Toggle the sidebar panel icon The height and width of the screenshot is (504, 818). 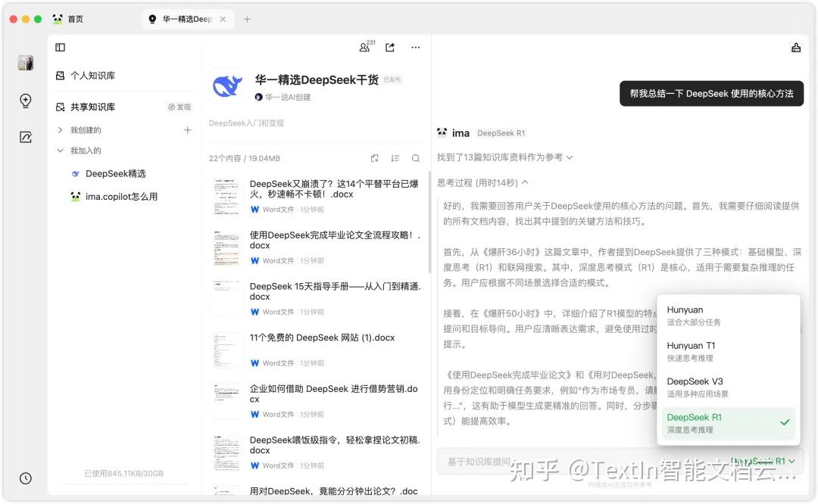pos(60,48)
